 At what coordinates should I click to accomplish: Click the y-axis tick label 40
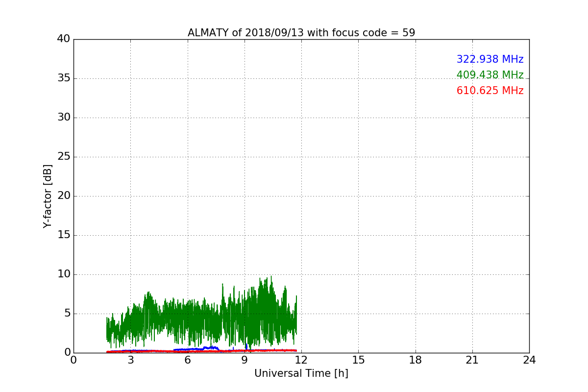[64, 39]
